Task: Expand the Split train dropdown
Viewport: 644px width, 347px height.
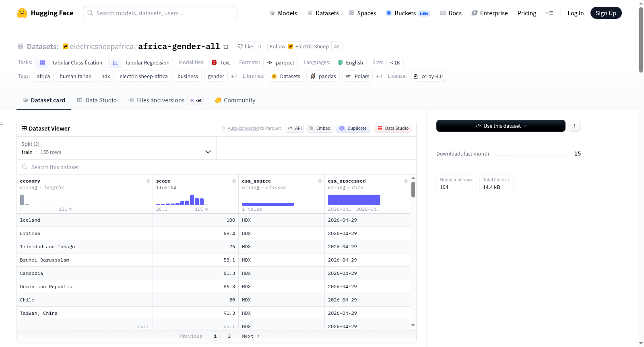Action: click(116, 148)
